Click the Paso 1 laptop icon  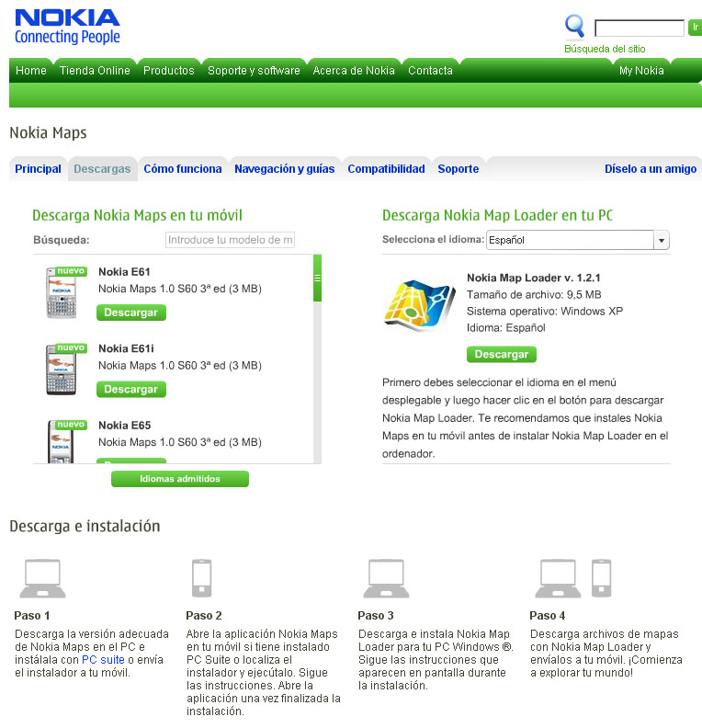42,578
